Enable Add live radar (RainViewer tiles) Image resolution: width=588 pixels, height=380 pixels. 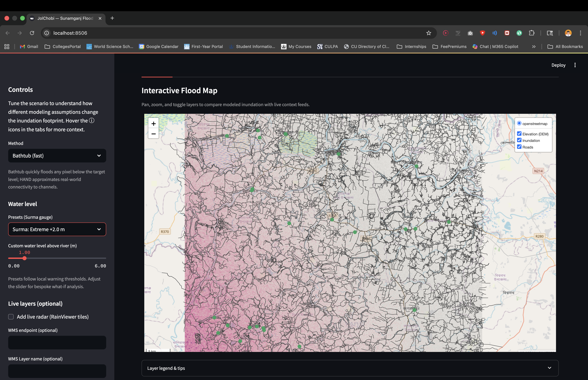[11, 317]
